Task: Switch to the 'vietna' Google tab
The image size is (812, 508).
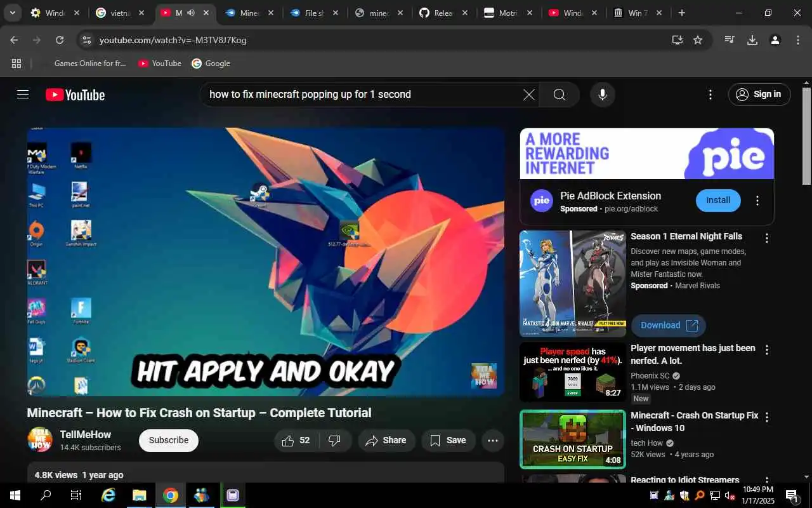Action: [x=119, y=13]
